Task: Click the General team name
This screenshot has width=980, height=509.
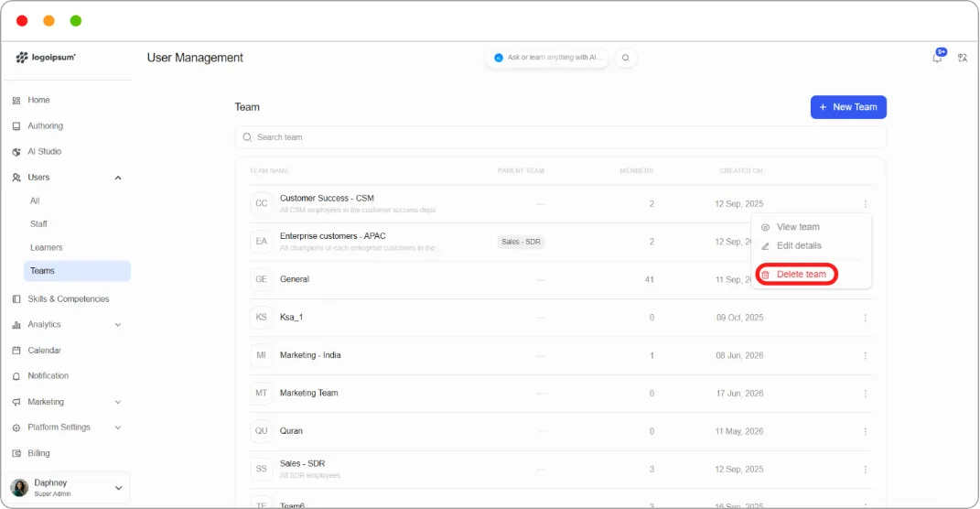Action: [x=295, y=279]
